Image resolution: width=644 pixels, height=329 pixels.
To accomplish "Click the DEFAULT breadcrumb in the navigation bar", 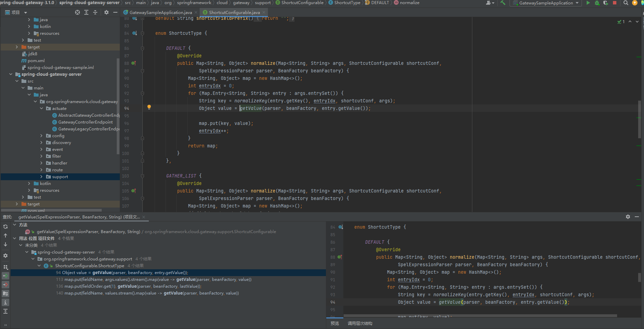I will tap(380, 3).
